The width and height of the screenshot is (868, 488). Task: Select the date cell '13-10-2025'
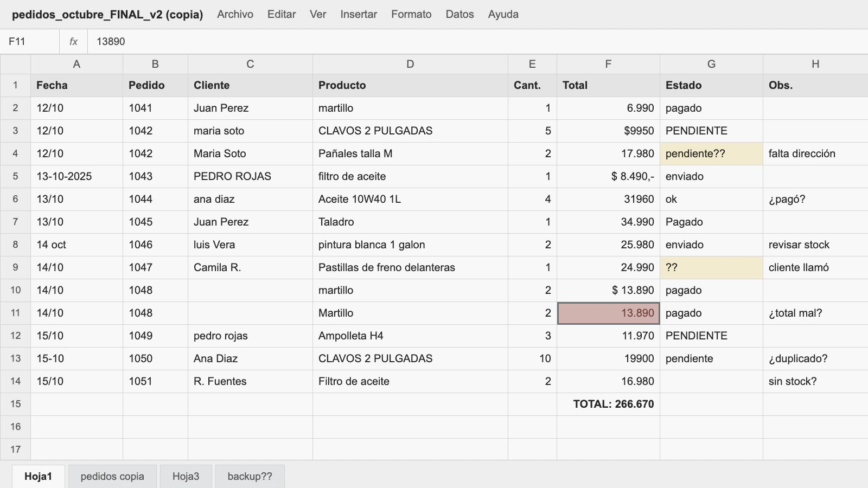click(x=76, y=176)
